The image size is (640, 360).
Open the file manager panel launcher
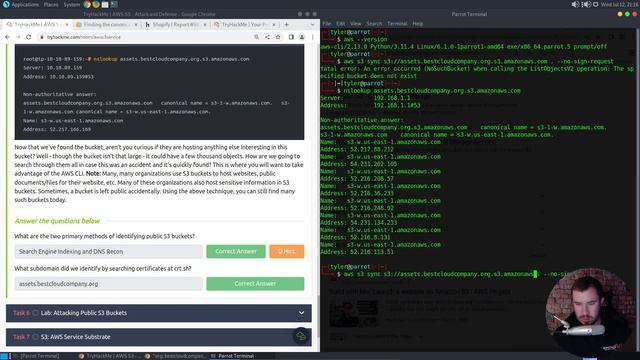pos(105,4)
